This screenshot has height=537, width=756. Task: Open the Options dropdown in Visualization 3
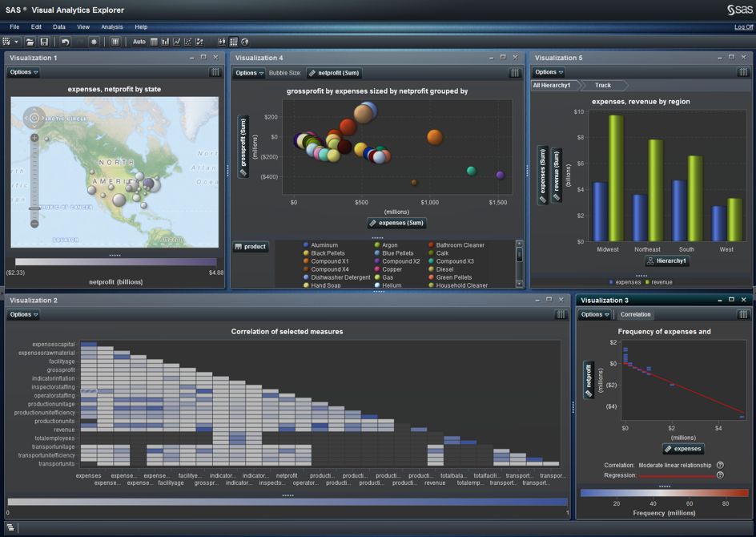coord(595,315)
